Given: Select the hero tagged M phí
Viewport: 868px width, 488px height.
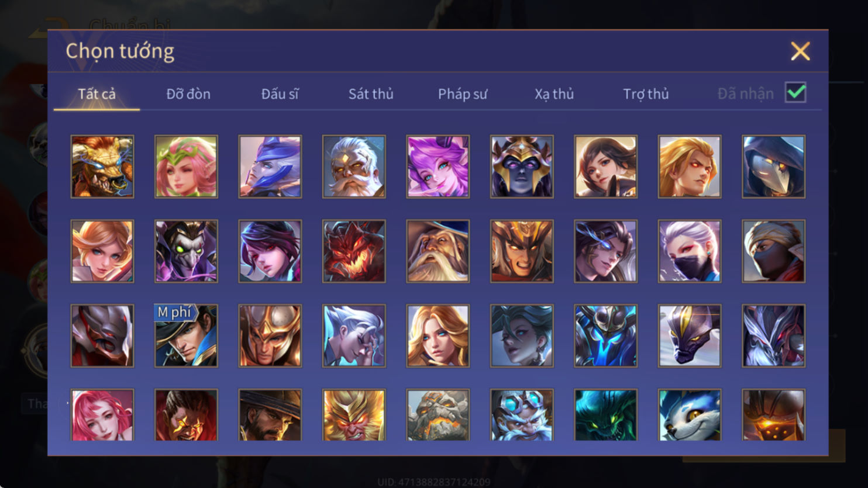Looking at the screenshot, I should [186, 336].
